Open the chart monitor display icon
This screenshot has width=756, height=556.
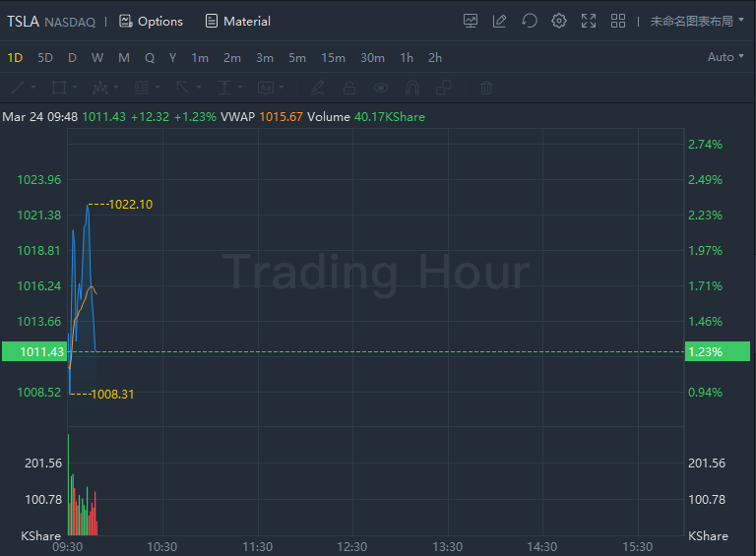point(471,21)
